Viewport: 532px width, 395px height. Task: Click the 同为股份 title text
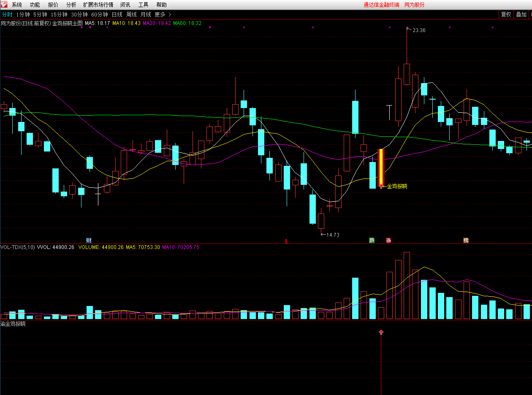click(415, 5)
